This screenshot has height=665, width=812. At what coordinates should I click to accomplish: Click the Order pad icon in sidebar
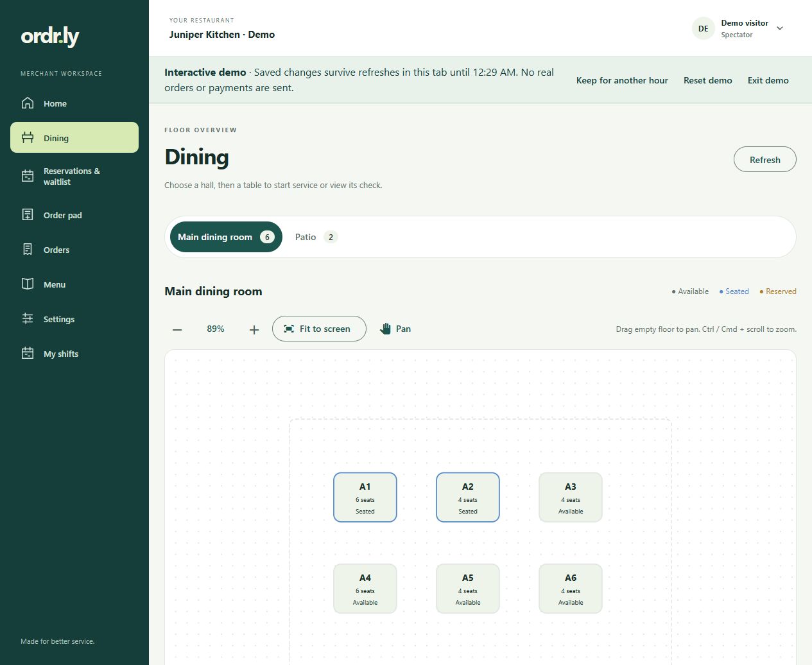tap(28, 214)
